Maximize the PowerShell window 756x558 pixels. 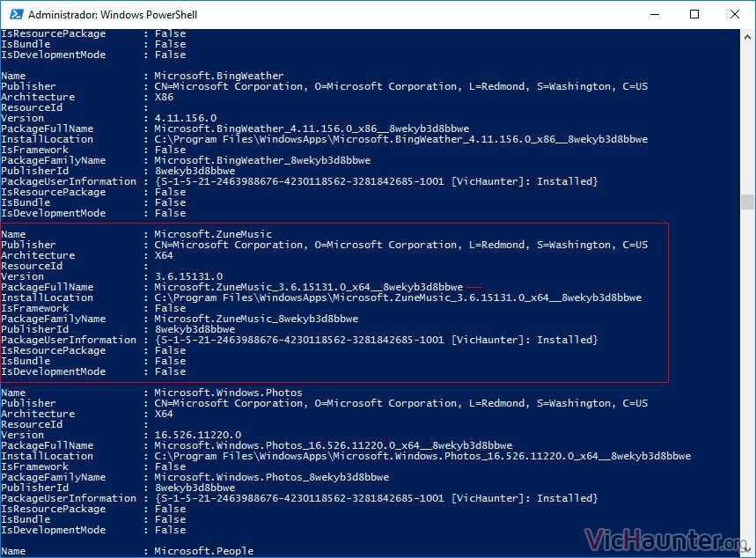point(694,14)
